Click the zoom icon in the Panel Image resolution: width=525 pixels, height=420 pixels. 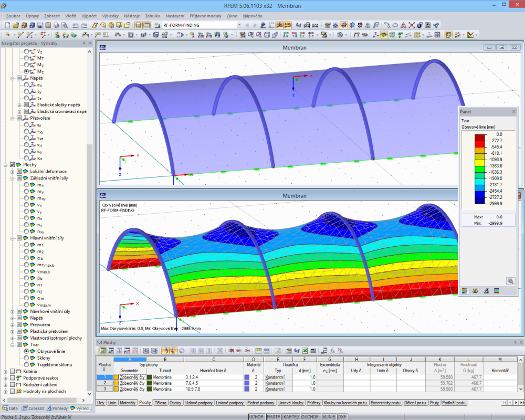click(510, 281)
